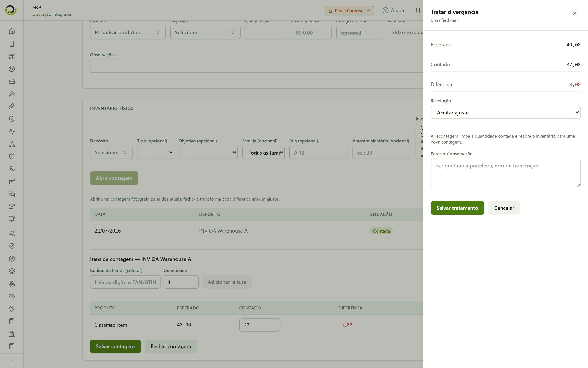Click the Parecer / observação text area

click(x=505, y=173)
